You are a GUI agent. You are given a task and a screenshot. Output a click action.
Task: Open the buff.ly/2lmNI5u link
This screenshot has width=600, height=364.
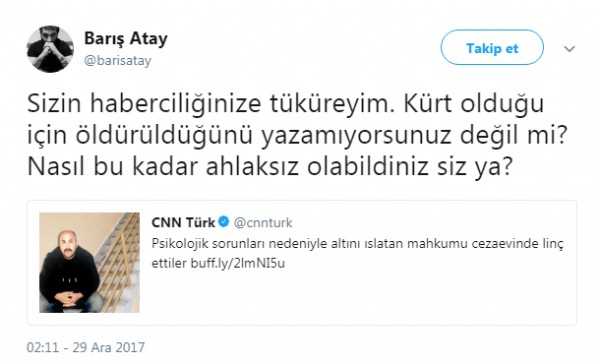tap(238, 263)
